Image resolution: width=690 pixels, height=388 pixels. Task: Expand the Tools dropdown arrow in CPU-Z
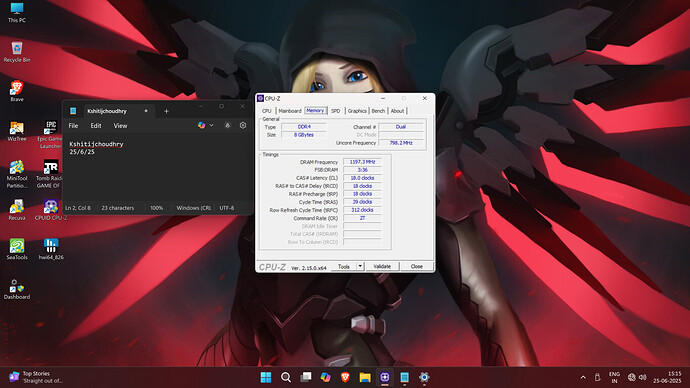(360, 266)
